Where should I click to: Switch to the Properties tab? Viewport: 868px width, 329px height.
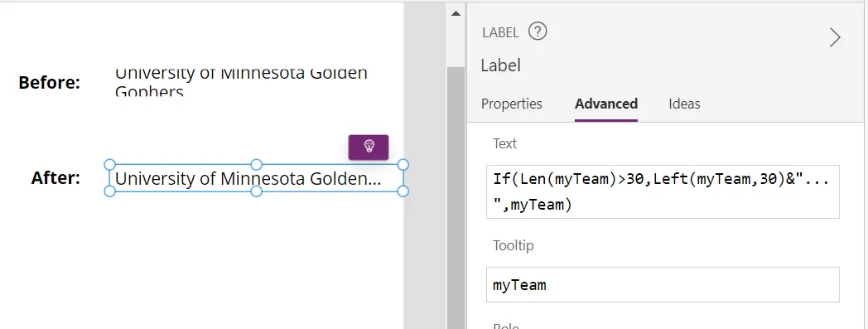[x=512, y=104]
